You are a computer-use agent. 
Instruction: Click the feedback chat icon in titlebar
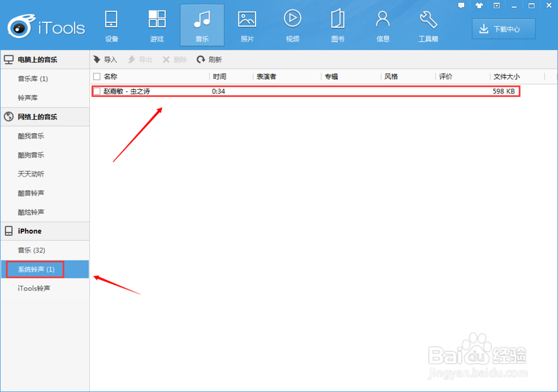461,5
